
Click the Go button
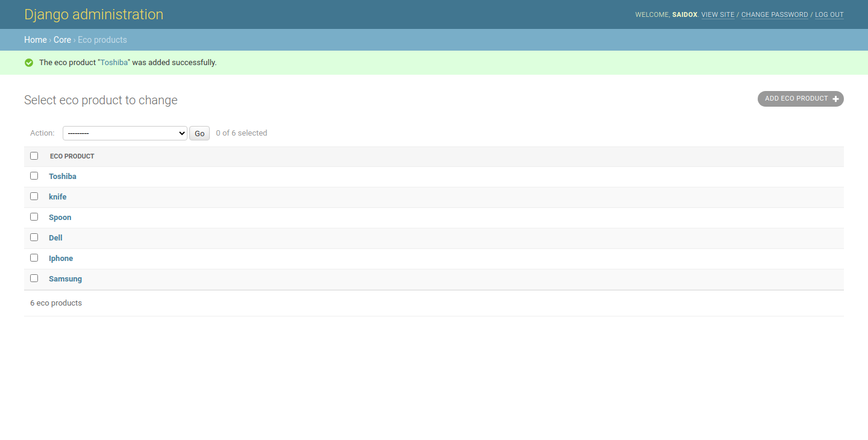[200, 133]
